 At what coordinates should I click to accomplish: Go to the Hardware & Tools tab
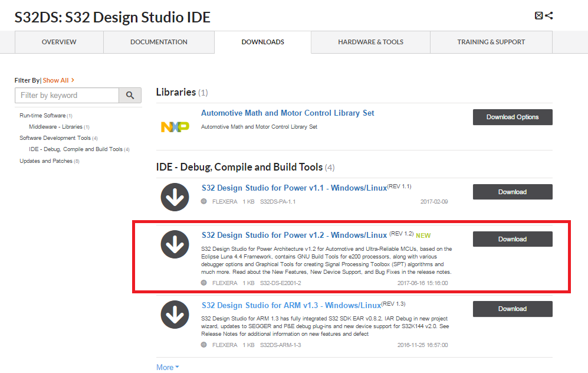[x=370, y=42]
